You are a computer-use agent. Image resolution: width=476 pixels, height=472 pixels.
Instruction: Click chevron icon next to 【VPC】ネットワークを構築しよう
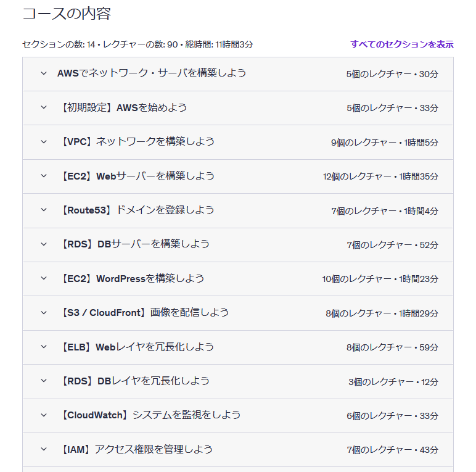coord(44,142)
